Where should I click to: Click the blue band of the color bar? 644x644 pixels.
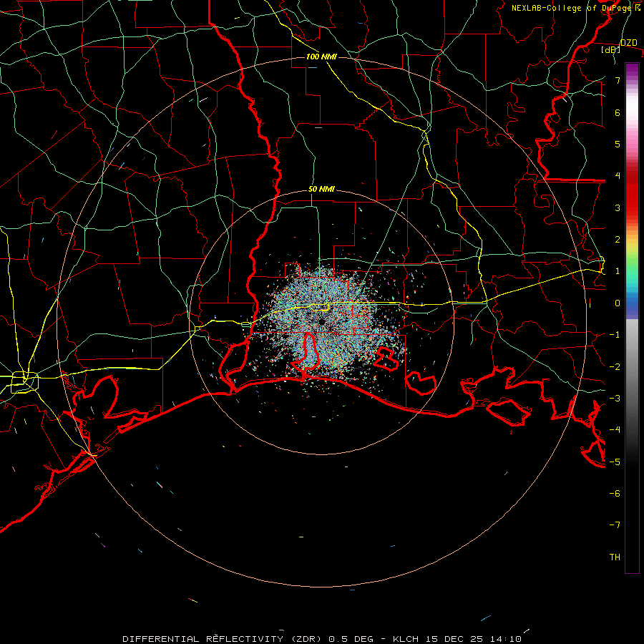click(632, 306)
